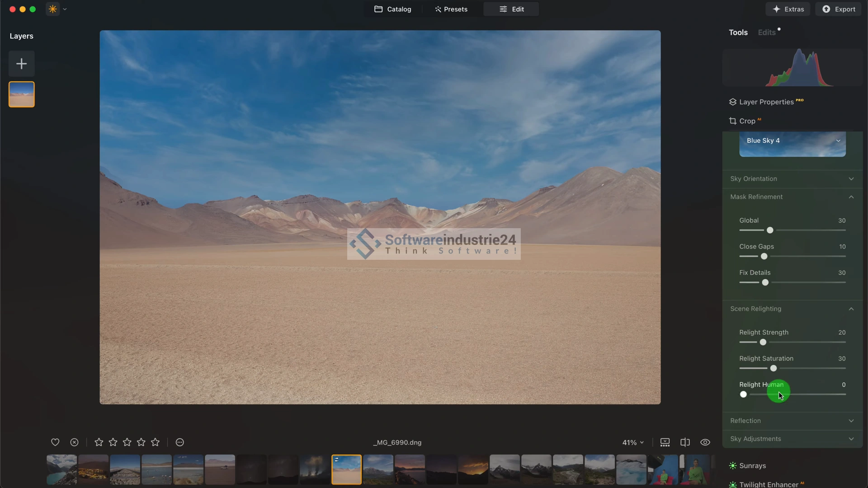The width and height of the screenshot is (868, 488).
Task: Open Layer Properties panel
Action: pos(766,102)
